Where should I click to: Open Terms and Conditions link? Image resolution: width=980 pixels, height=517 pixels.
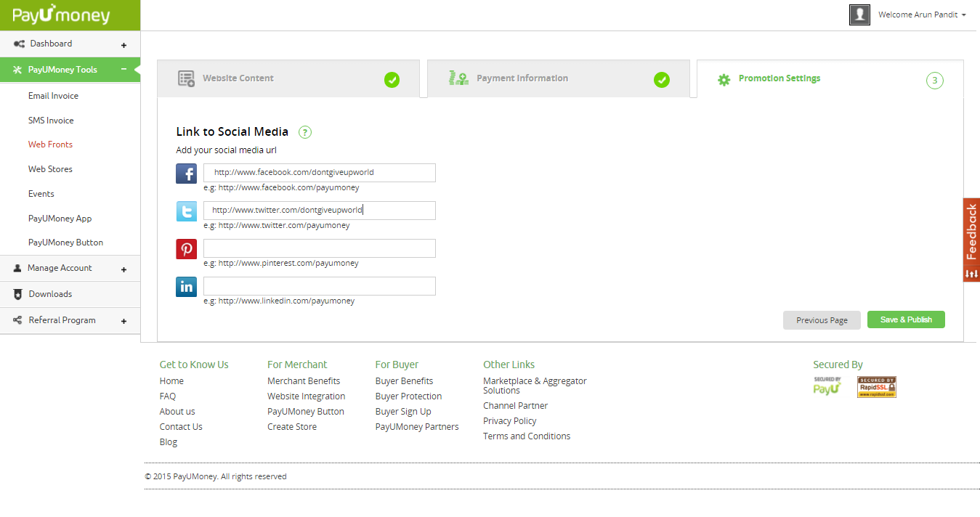tap(527, 436)
